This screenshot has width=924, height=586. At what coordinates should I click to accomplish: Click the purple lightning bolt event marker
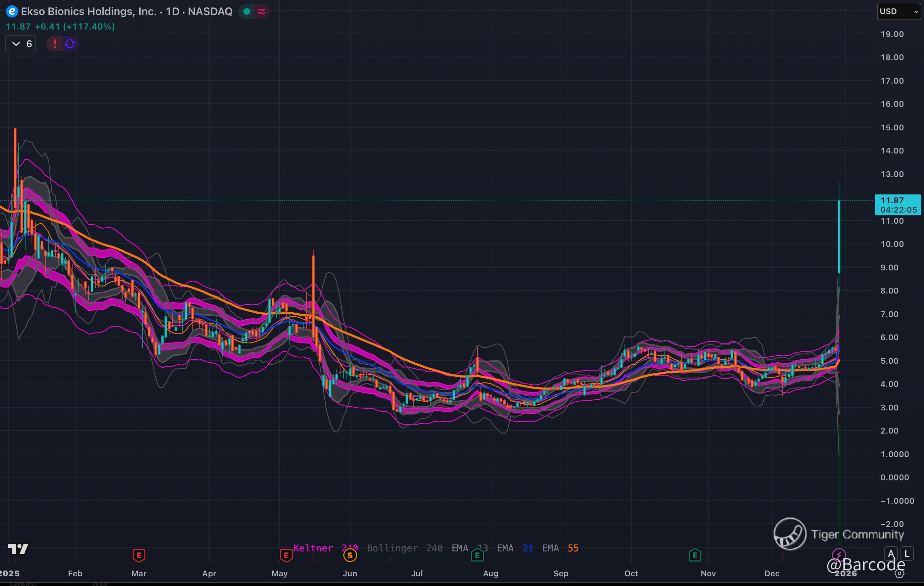point(839,554)
